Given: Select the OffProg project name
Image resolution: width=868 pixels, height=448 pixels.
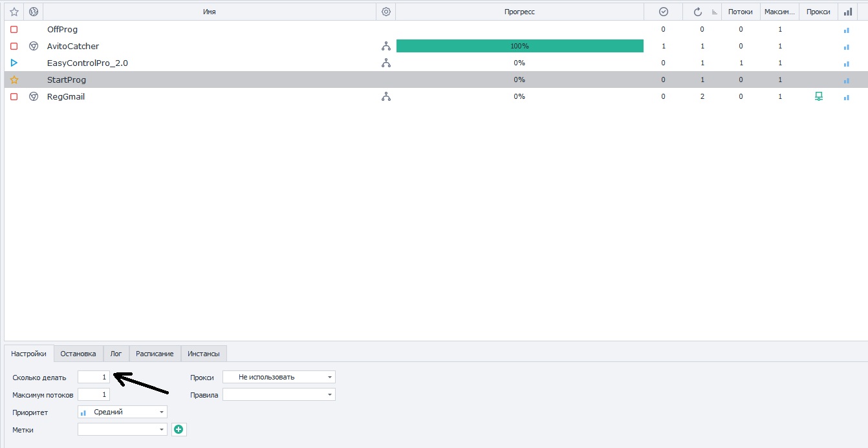Looking at the screenshot, I should [62, 30].
